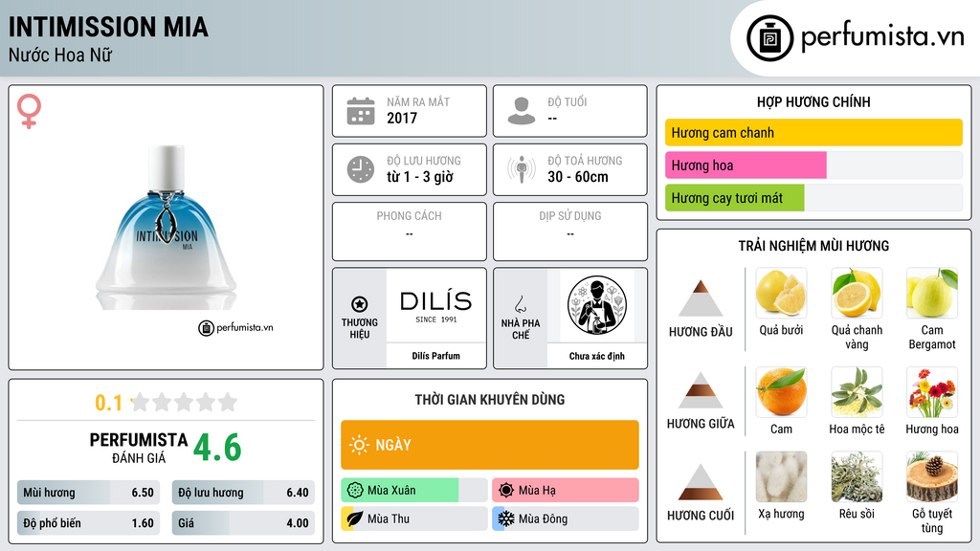This screenshot has height=551, width=980.
Task: Click the Độ phổ biến 1.60 score bar
Action: coord(89,523)
